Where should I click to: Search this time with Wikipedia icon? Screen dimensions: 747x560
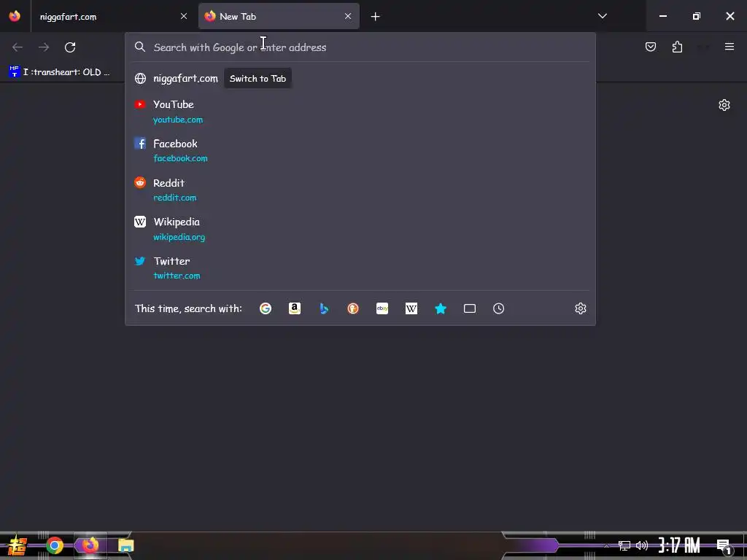click(x=411, y=308)
